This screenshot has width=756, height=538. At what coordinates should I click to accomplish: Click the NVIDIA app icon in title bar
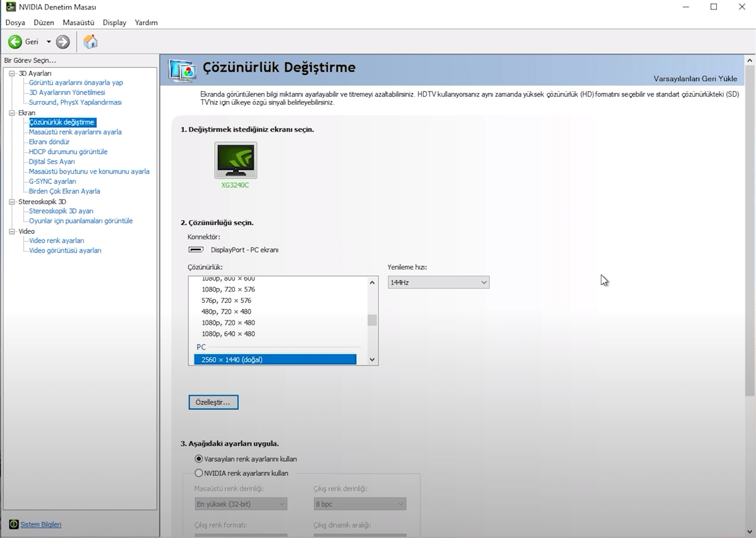10,7
